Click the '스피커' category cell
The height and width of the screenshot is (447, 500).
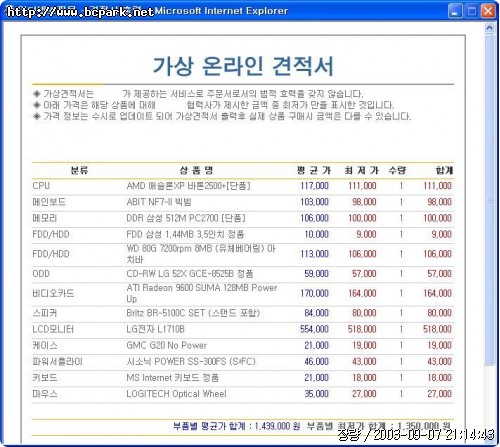45,313
